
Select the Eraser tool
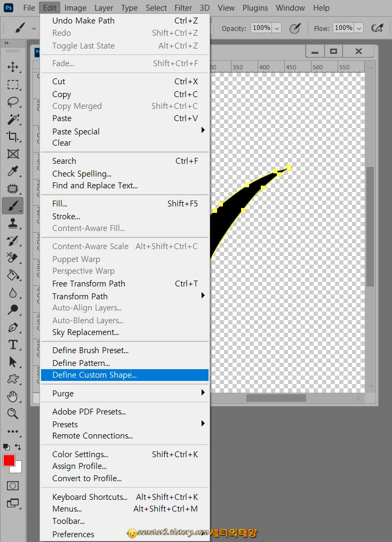click(13, 258)
